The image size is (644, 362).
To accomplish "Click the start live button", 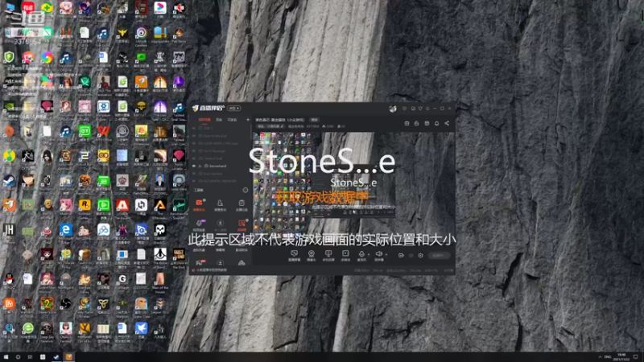I will pos(439,255).
